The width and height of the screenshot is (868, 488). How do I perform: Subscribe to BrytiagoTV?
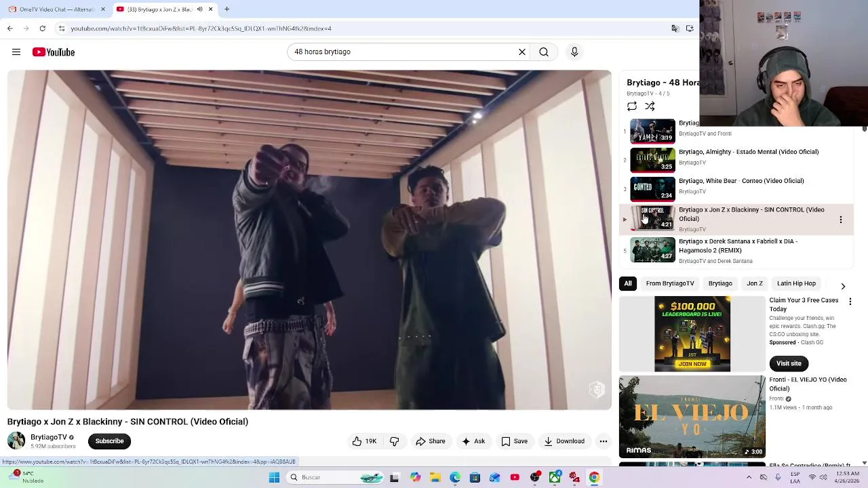[109, 441]
